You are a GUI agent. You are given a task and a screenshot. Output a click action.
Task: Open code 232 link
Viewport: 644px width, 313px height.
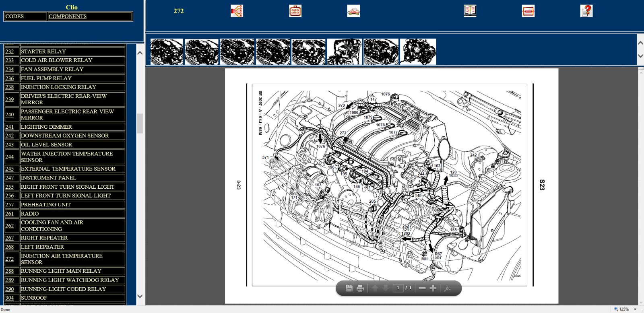click(9, 51)
